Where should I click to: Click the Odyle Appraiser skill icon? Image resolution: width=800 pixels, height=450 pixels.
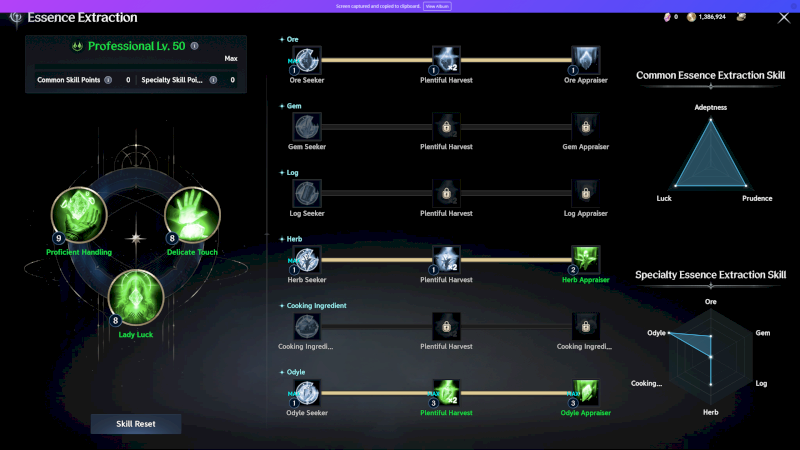586,392
